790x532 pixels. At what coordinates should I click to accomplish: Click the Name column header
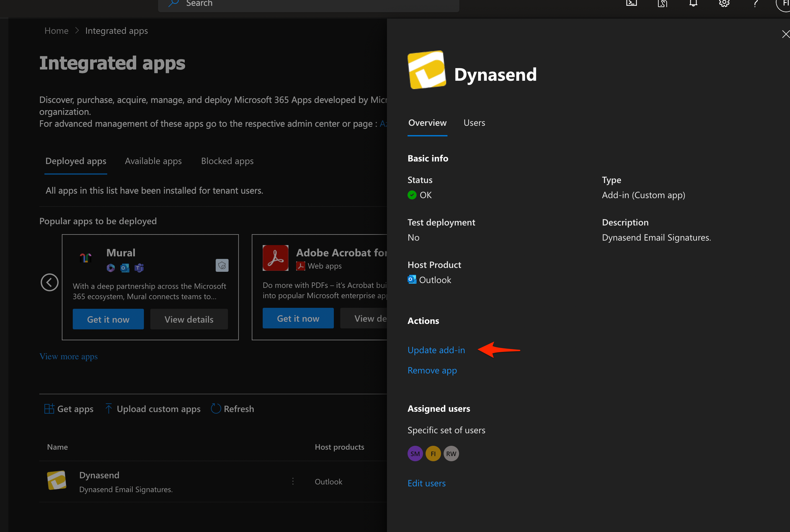[x=57, y=447]
